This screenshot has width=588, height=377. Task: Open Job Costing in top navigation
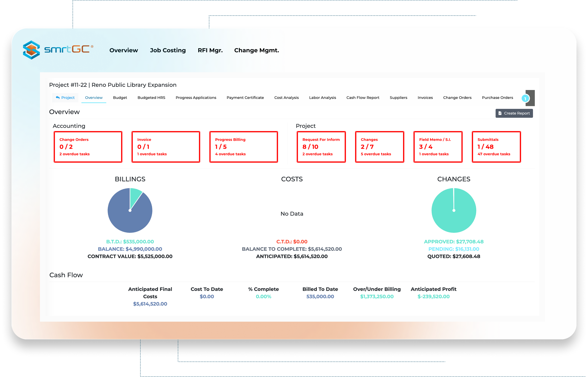click(x=168, y=50)
